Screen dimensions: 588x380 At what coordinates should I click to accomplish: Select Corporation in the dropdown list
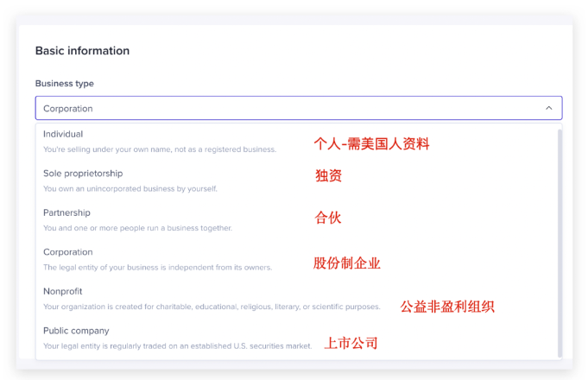(68, 252)
